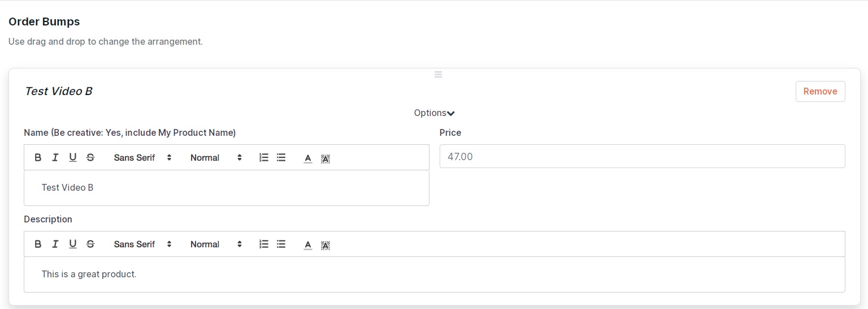Screen dimensions: 868x309
Task: Open Sans Serif font dropdown in Name editor
Action: [142, 157]
